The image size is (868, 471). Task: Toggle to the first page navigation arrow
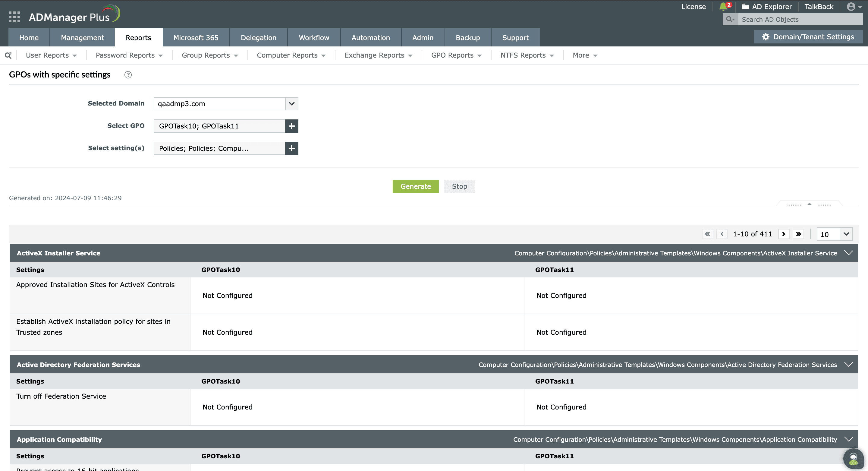[x=707, y=234]
